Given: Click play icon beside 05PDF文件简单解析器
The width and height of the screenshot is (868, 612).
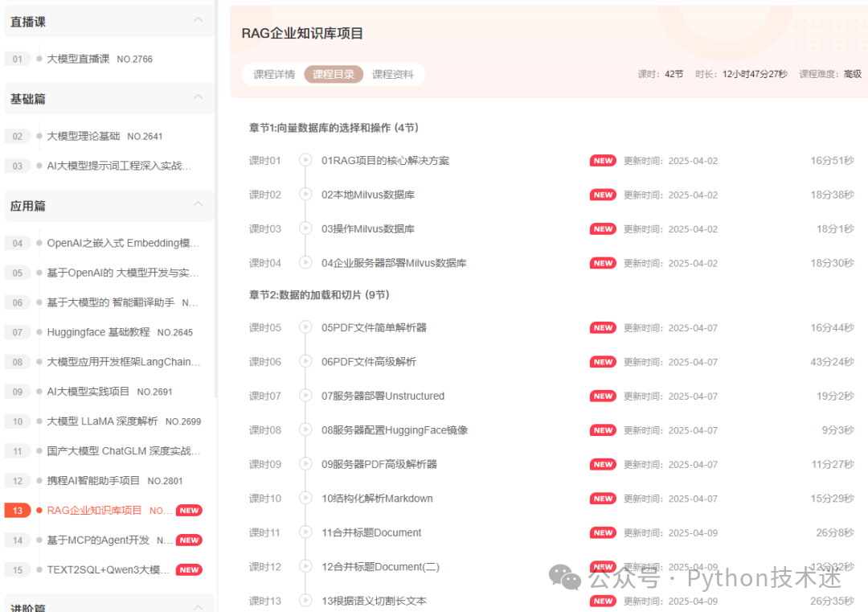Looking at the screenshot, I should click(305, 327).
